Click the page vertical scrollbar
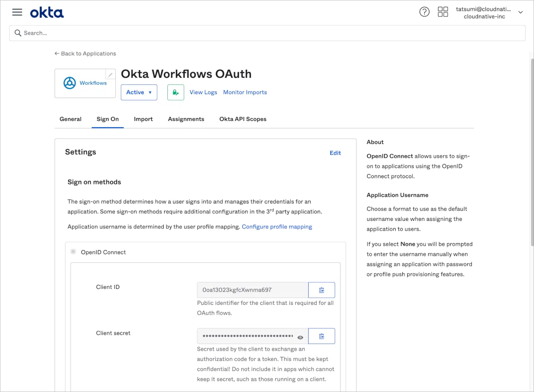This screenshot has height=392, width=534. click(531, 151)
